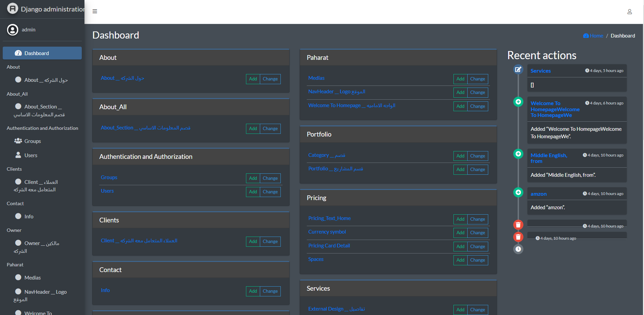
Task: Click Add button for Pricing Card Detail
Action: (x=460, y=246)
